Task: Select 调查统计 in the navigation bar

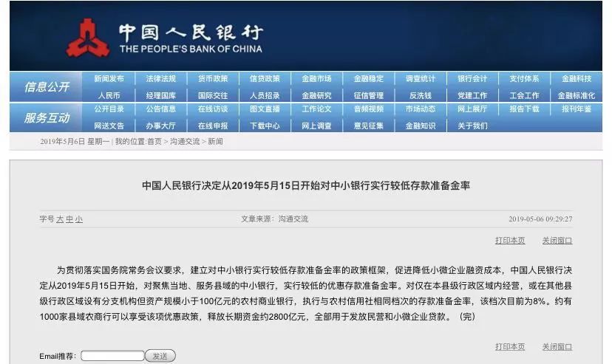Action: point(420,79)
